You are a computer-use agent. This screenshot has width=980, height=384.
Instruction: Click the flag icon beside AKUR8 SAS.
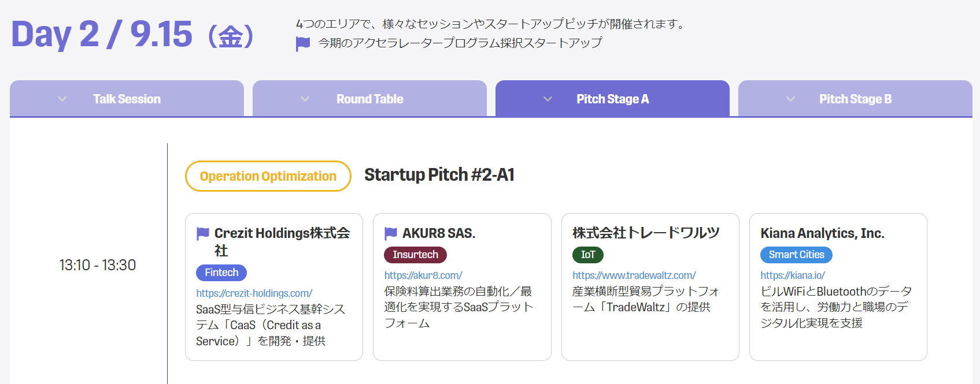tap(391, 233)
